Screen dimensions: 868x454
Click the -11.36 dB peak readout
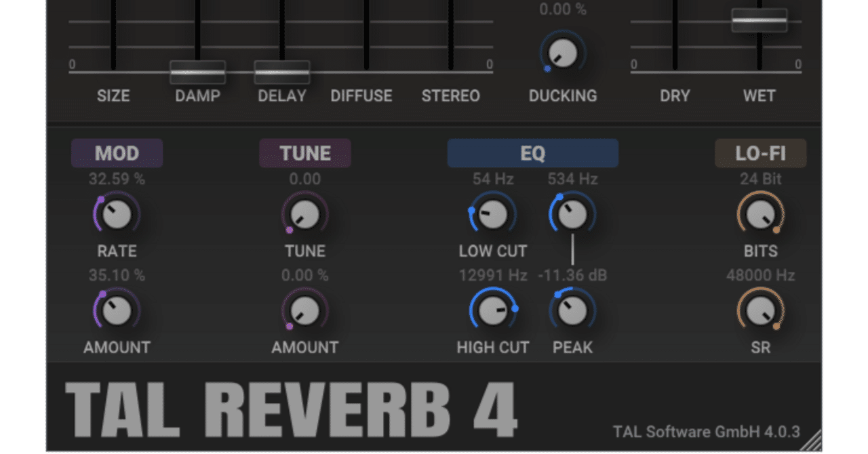point(573,275)
